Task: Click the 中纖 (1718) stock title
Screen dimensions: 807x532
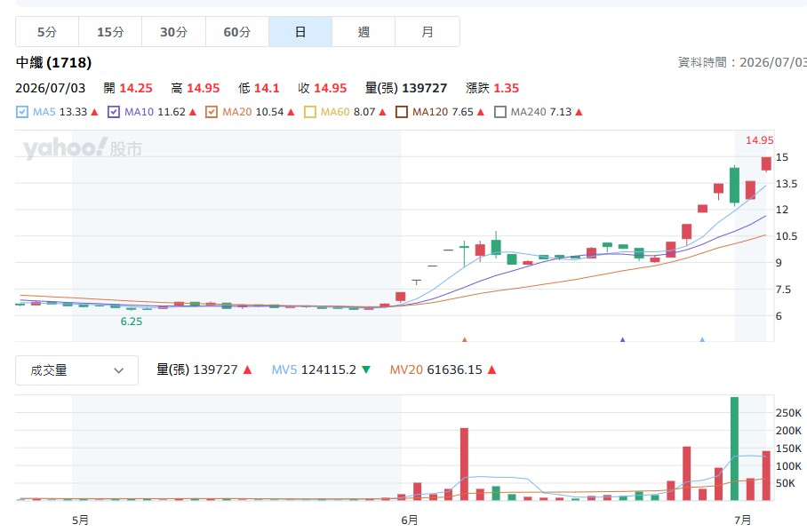Action: point(53,63)
